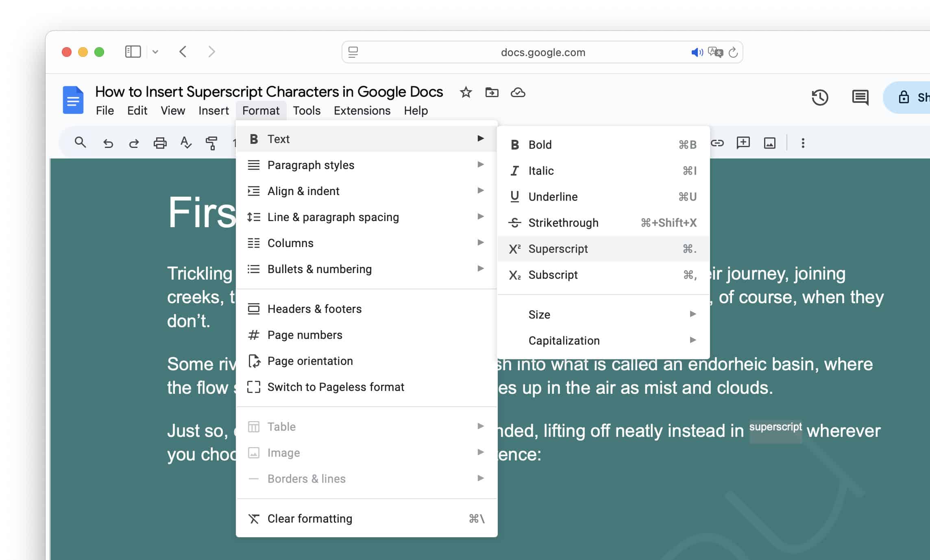Screen dimensions: 930x560
Task: Toggle the browser sidebar
Action: coord(133,52)
